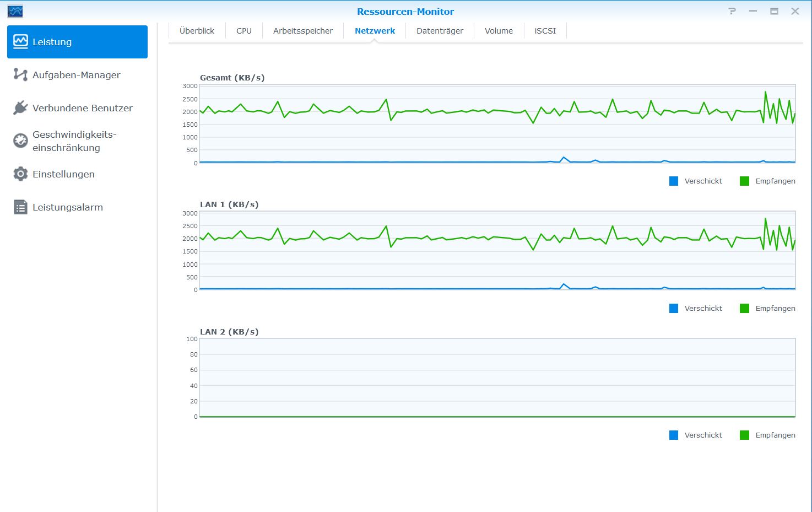Switch to the iSCSI tab

545,31
